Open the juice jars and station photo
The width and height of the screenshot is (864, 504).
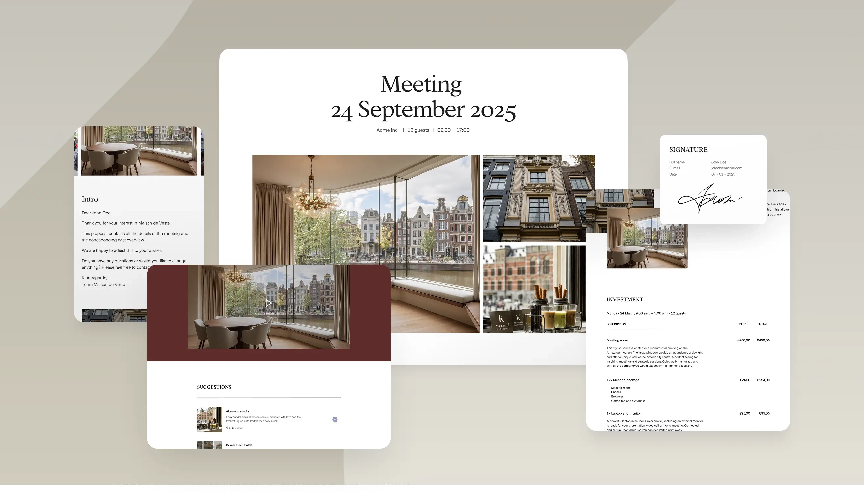pos(534,289)
